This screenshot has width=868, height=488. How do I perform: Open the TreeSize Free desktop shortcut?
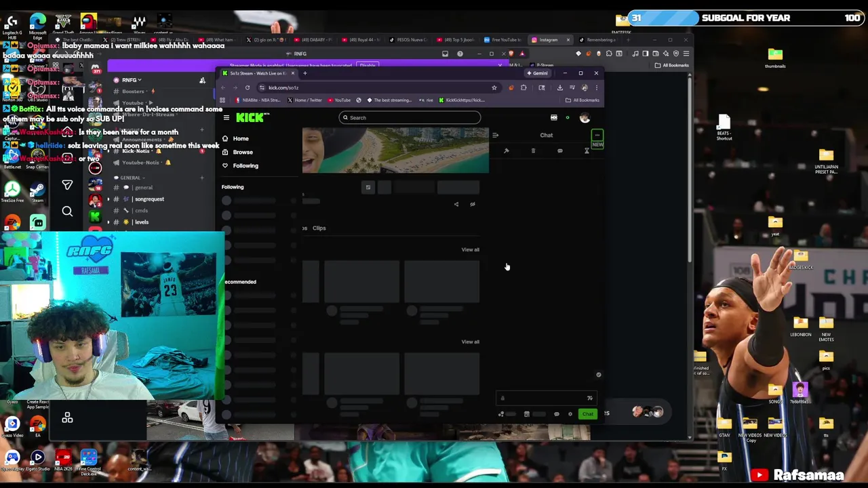(12, 190)
